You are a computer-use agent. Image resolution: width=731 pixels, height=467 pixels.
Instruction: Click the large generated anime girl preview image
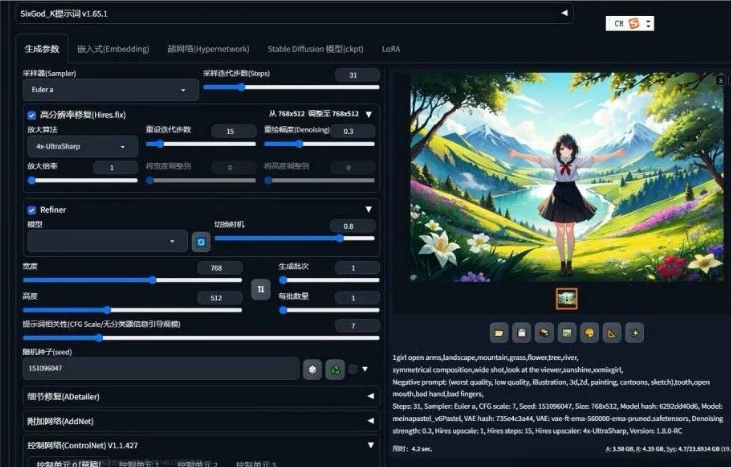point(566,177)
